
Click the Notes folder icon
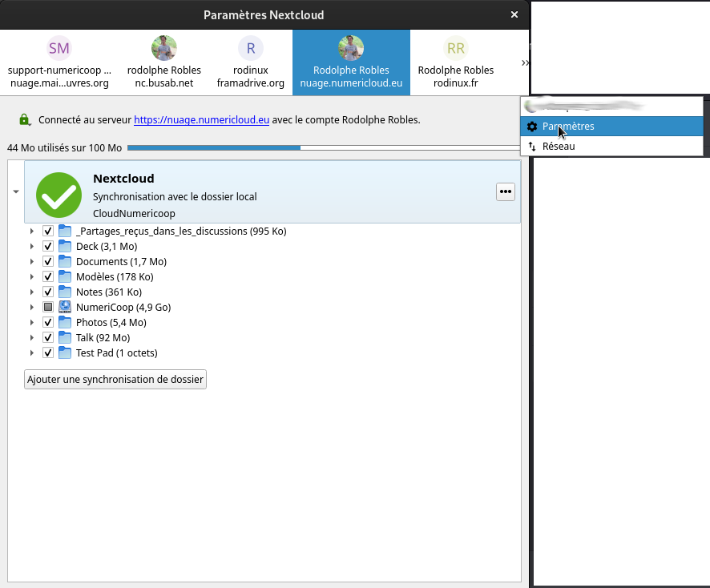coord(65,292)
